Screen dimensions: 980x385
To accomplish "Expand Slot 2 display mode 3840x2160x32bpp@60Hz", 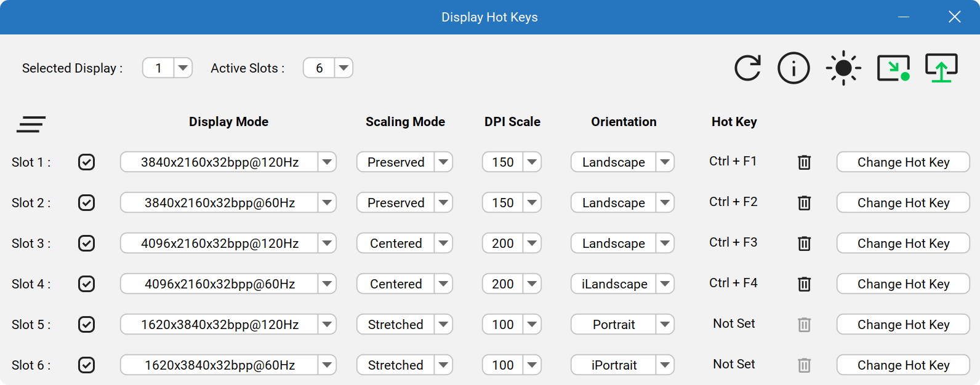I will click(228, 203).
